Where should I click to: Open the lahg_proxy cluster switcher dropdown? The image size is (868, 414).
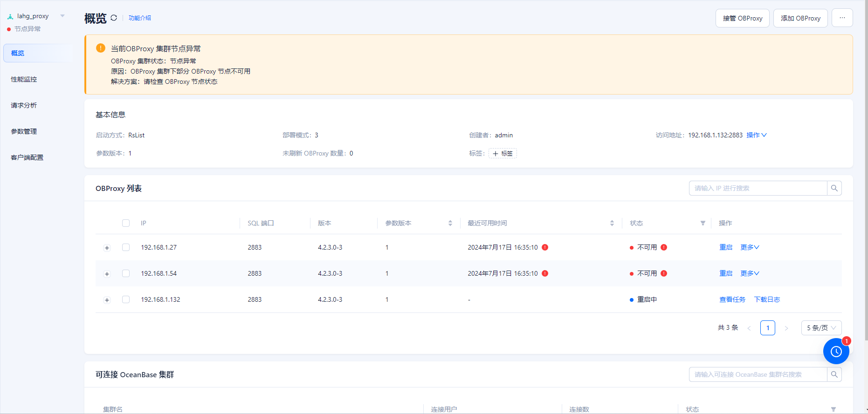click(x=62, y=16)
